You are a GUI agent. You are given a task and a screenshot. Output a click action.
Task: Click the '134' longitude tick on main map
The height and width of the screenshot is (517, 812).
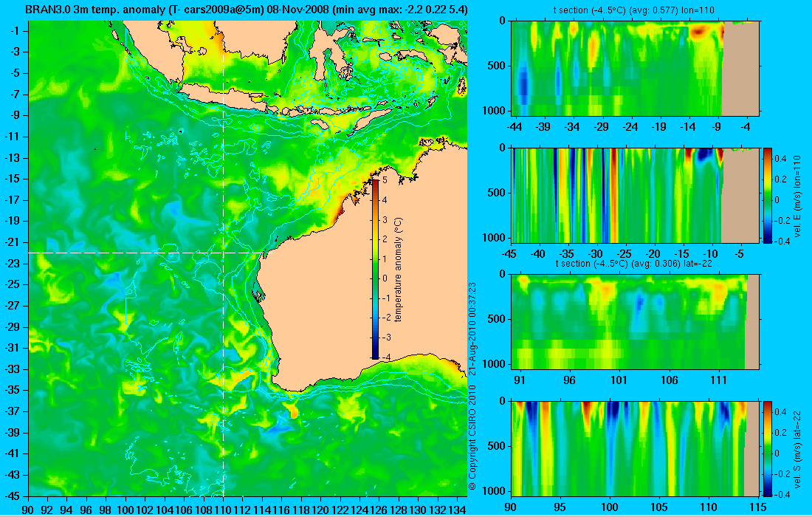click(457, 510)
